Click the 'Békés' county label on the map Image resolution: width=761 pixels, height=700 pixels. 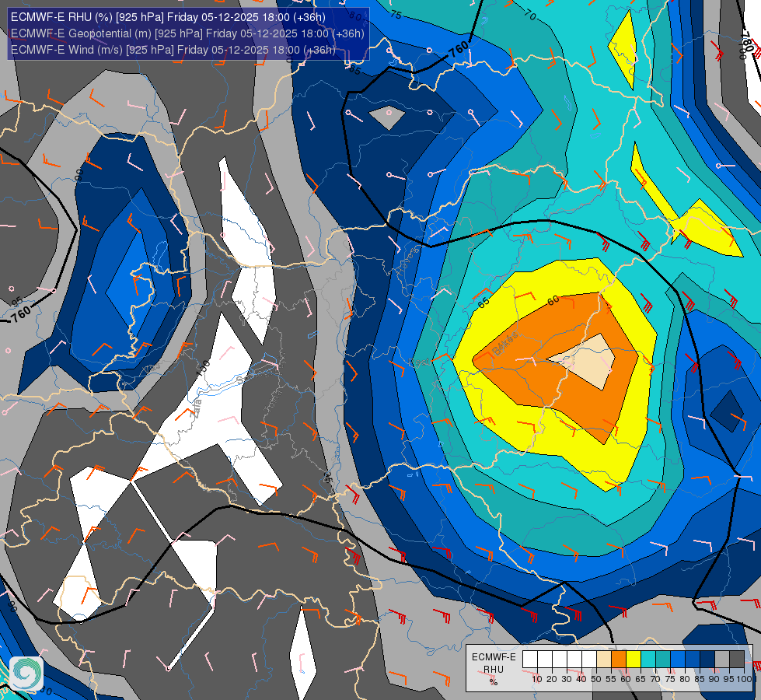coord(504,344)
